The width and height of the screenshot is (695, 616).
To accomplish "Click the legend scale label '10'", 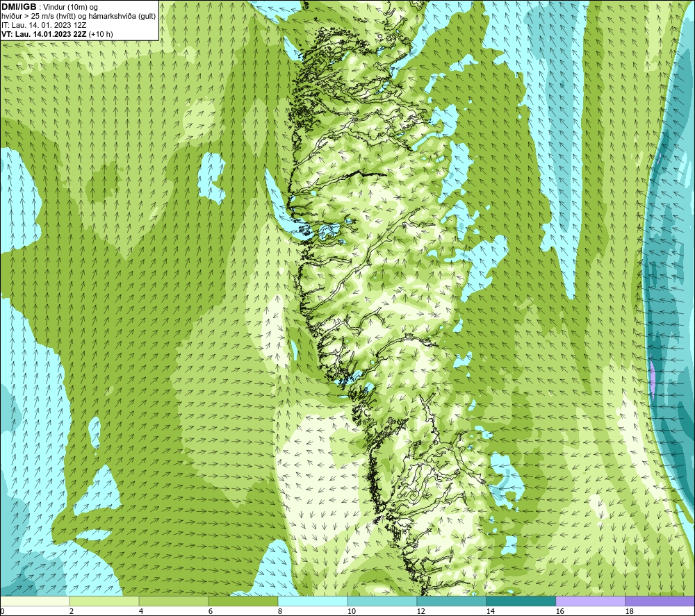I will pos(352,612).
